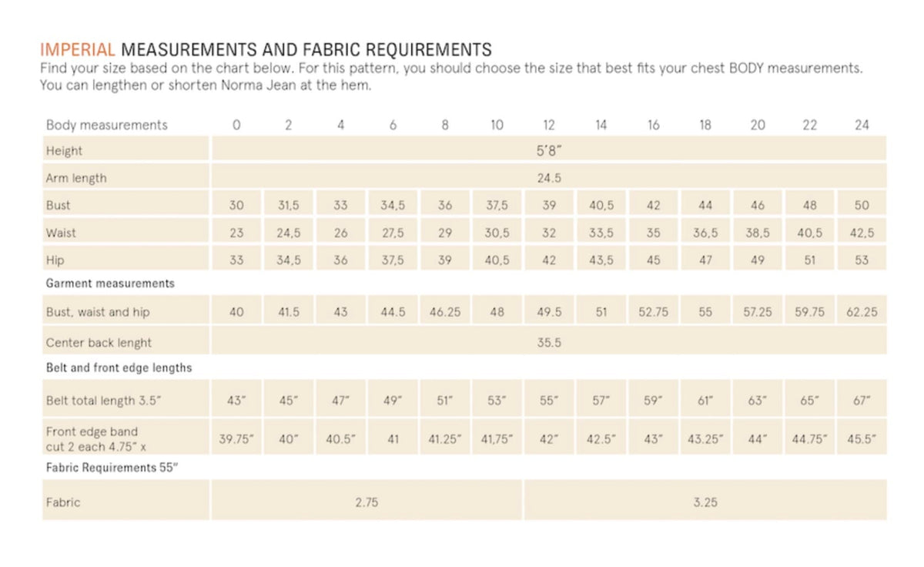Select the orange IMPERIAL heading word
The width and height of the screenshot is (924, 567).
point(77,51)
